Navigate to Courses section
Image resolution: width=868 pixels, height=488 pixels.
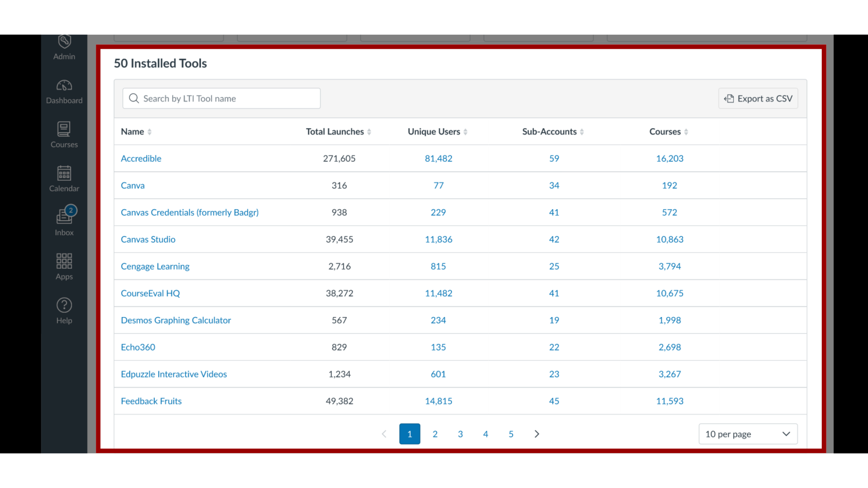(64, 134)
